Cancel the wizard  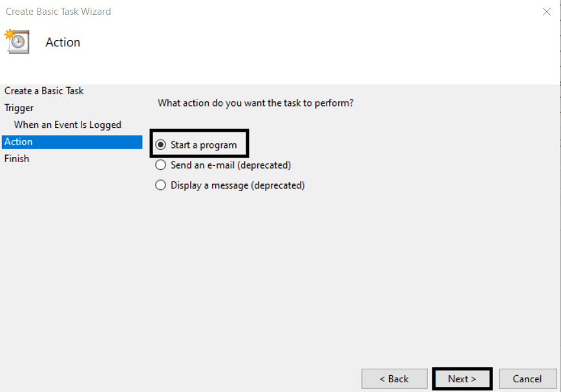[x=528, y=379]
